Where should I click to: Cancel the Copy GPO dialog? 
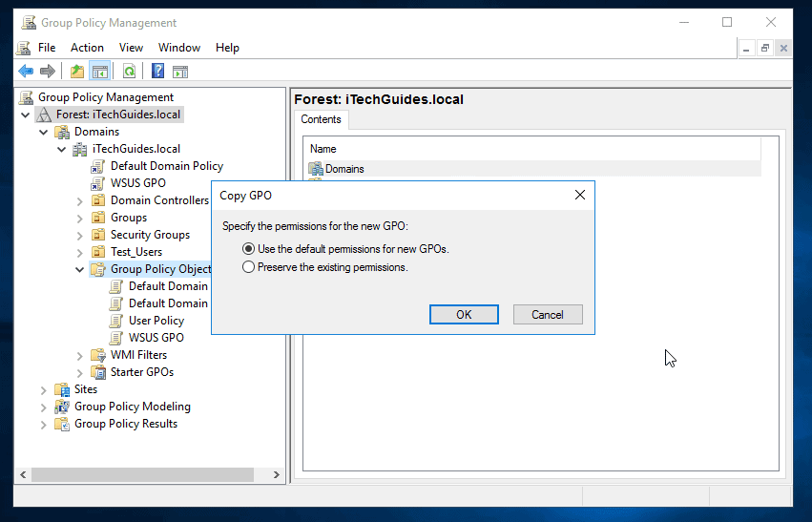point(548,314)
